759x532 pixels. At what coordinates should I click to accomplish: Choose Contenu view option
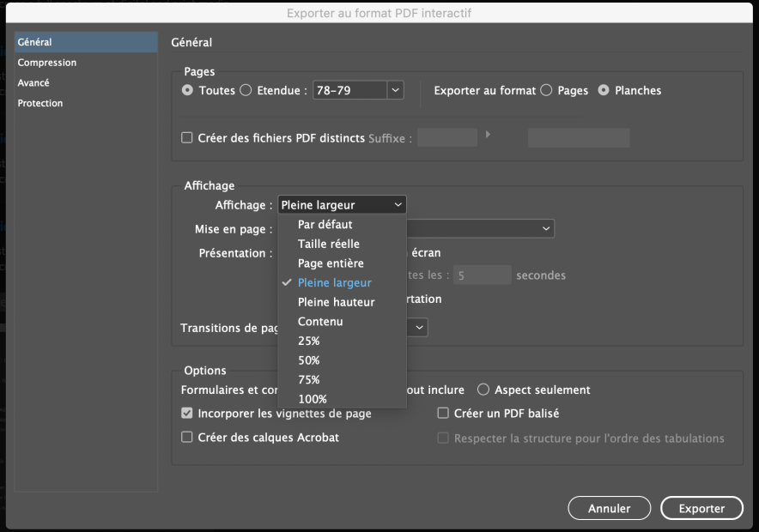point(320,322)
